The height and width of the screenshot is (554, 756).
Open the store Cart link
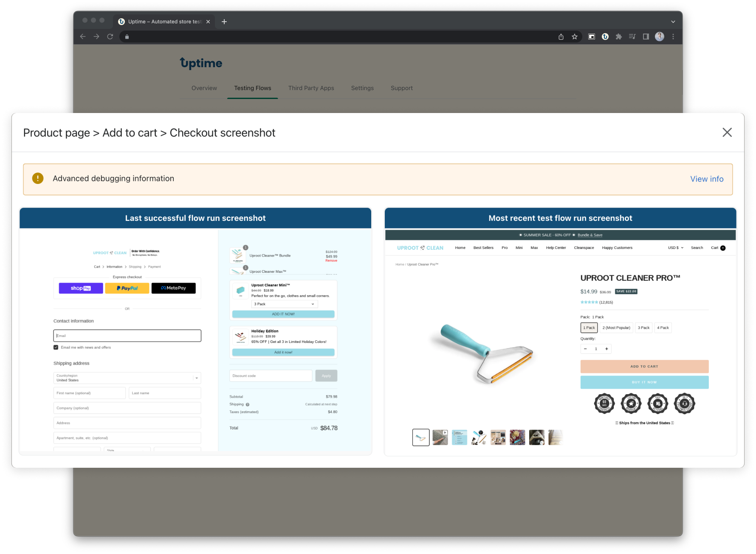click(718, 248)
